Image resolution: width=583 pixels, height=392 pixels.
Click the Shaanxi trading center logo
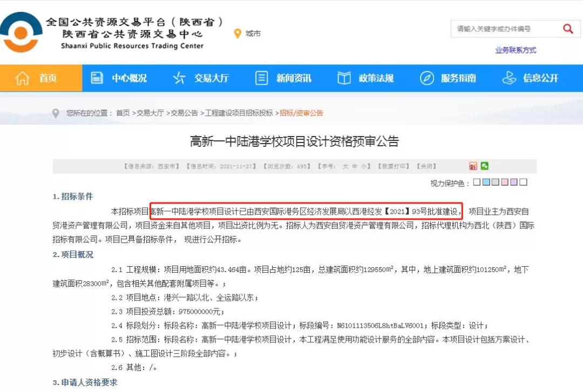[x=22, y=32]
